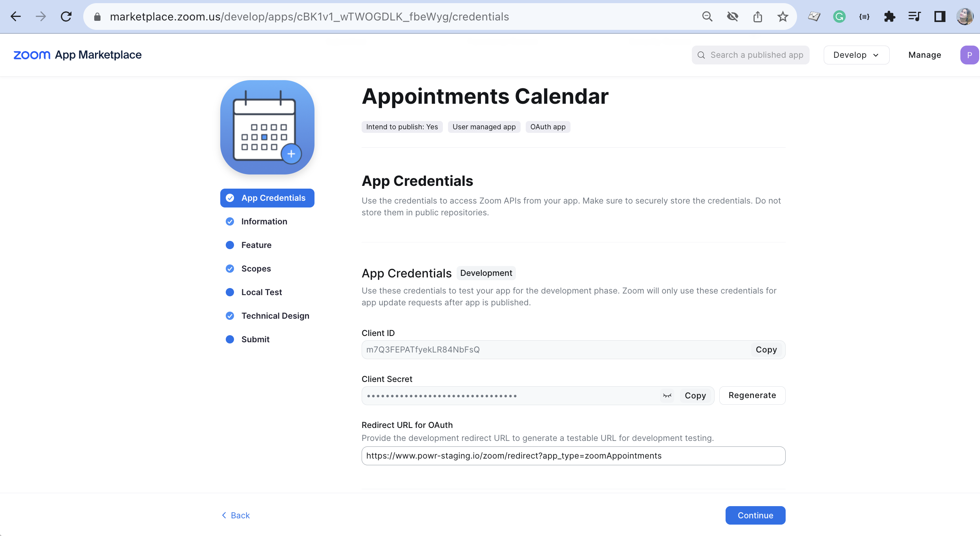Reload the current browser page
This screenshot has height=536, width=980.
coord(66,17)
